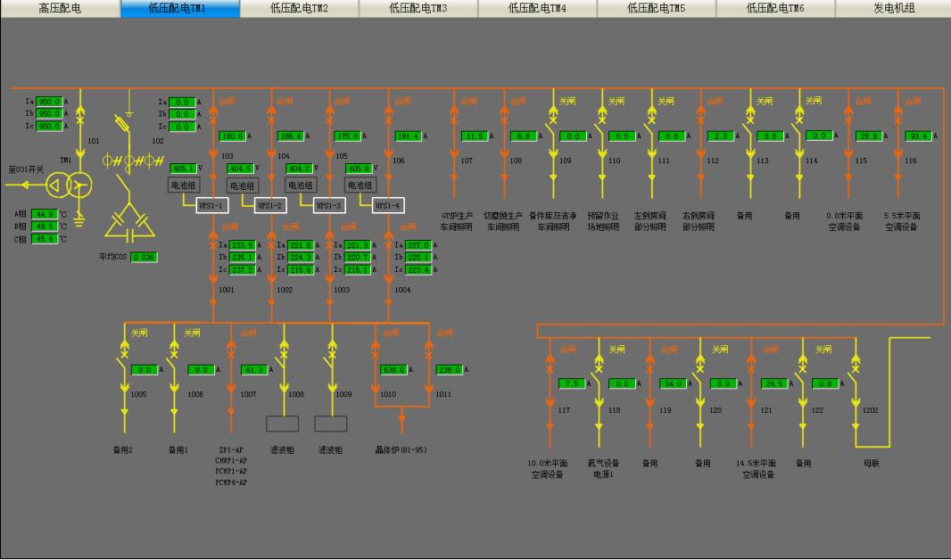Click the 平均COS value field
Screen dimensions: 951x560
tap(144, 258)
